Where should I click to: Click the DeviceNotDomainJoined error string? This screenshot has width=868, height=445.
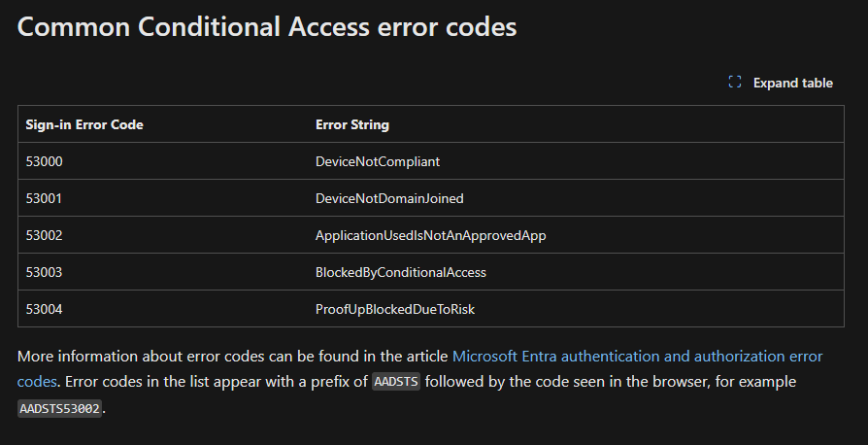pyautogui.click(x=389, y=198)
